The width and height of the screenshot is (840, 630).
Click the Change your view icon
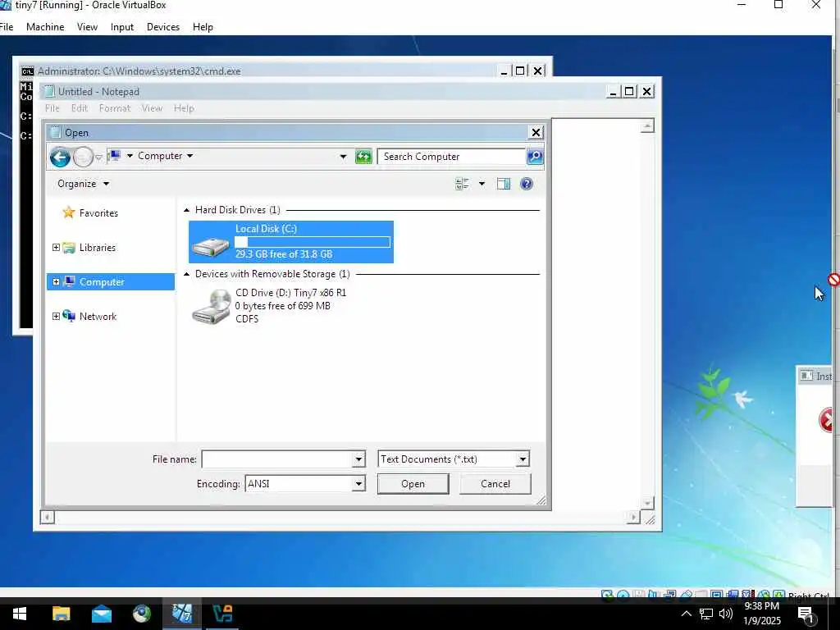coord(462,184)
